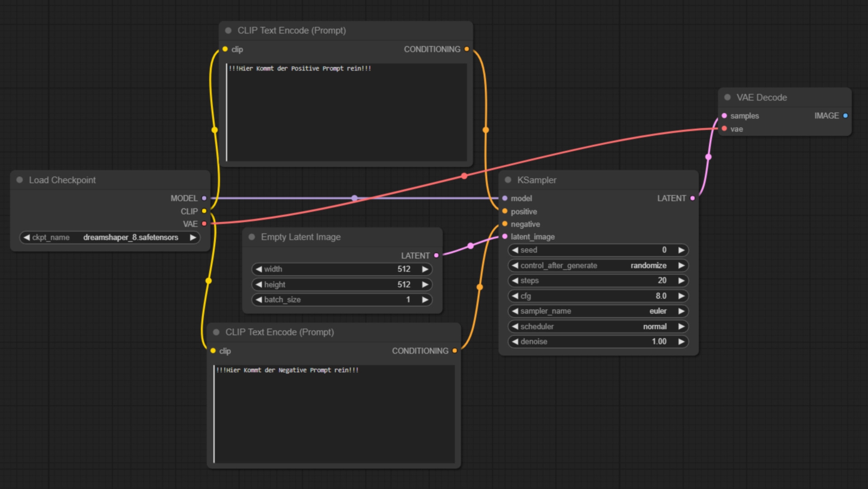Click the cfg value field
The image size is (868, 489).
point(598,296)
